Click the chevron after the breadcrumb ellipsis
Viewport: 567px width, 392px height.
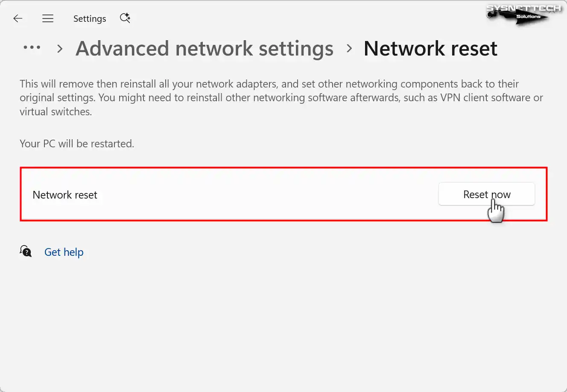(60, 49)
